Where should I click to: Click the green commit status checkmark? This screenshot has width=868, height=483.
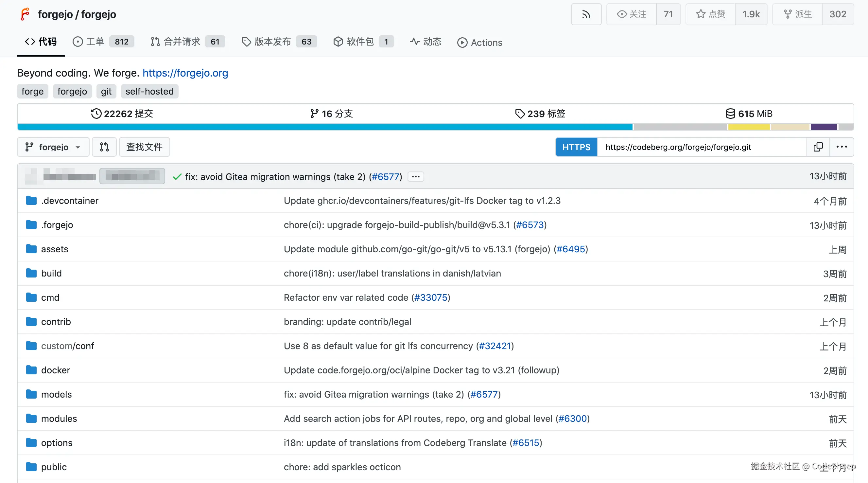click(x=177, y=177)
